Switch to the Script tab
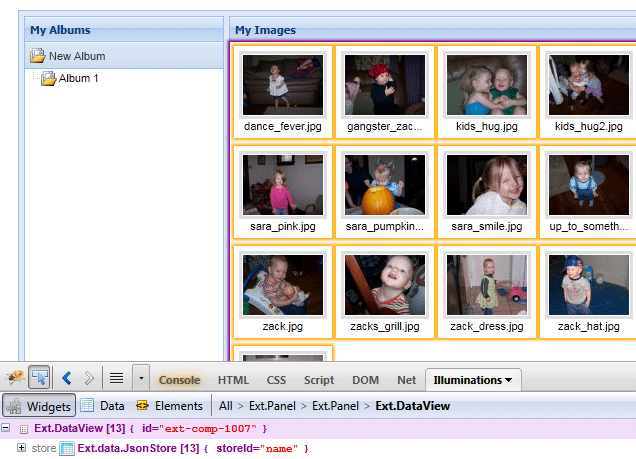Image resolution: width=636 pixels, height=459 pixels. 319,380
